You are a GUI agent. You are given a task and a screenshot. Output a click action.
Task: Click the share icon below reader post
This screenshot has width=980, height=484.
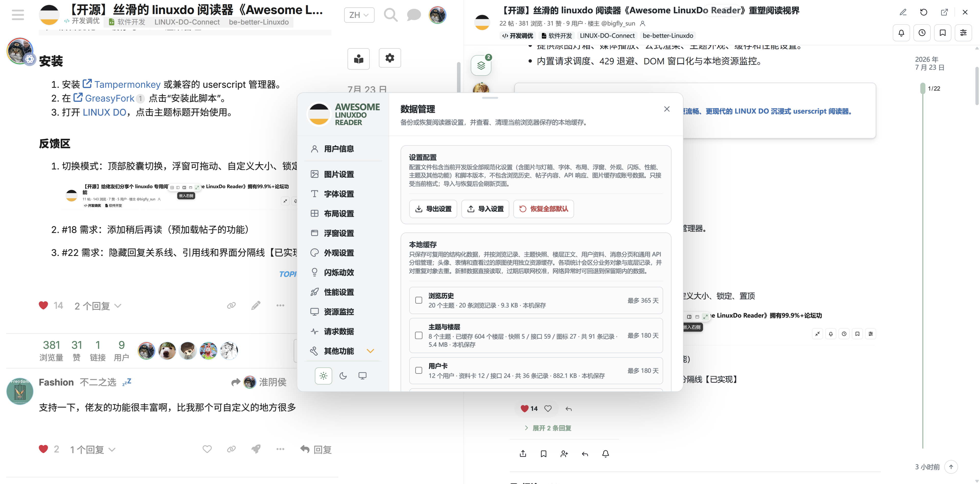click(523, 454)
